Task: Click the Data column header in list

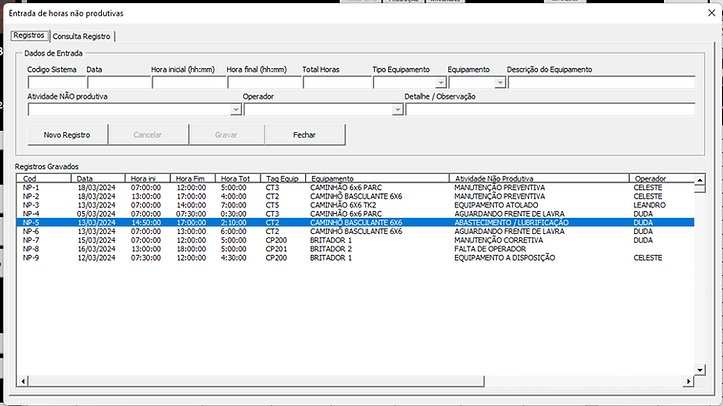Action: (98, 178)
